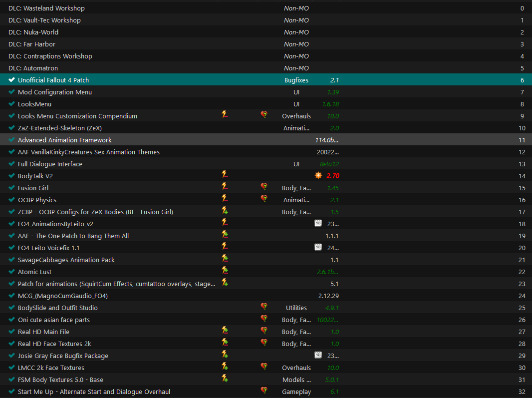Click endorse heart icon for Looks Menu Customization Compendium

click(x=264, y=115)
